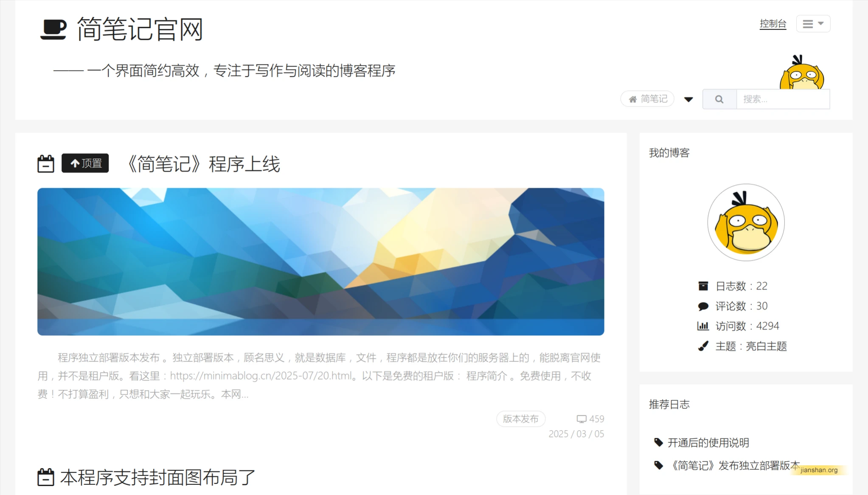Click the site tagline 一个界面简约高效
Screen dimensions: 868x495
(224, 70)
